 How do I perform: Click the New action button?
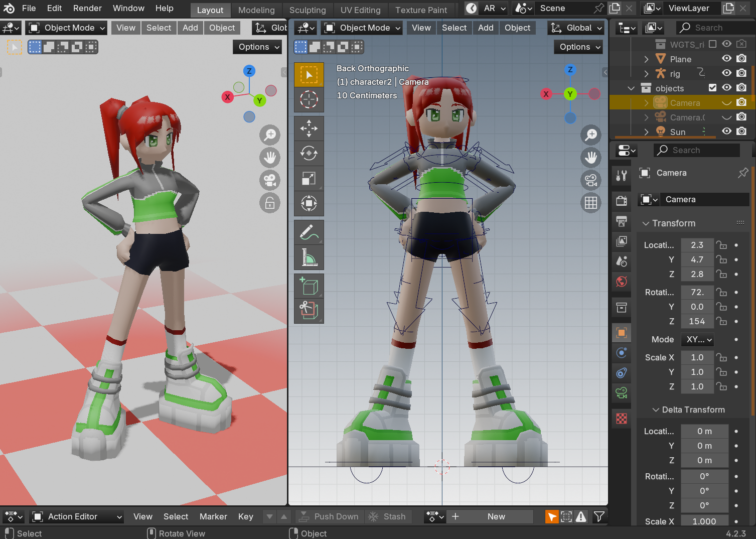pyautogui.click(x=496, y=517)
